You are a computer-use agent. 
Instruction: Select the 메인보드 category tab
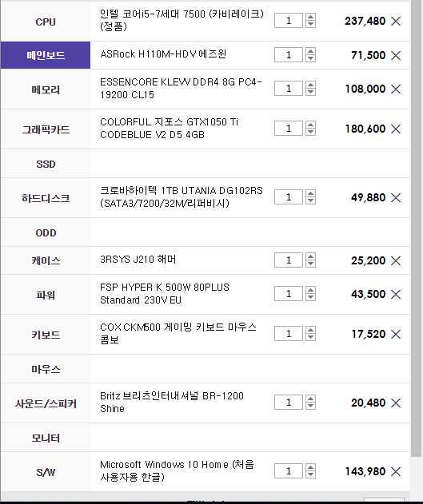click(x=46, y=55)
